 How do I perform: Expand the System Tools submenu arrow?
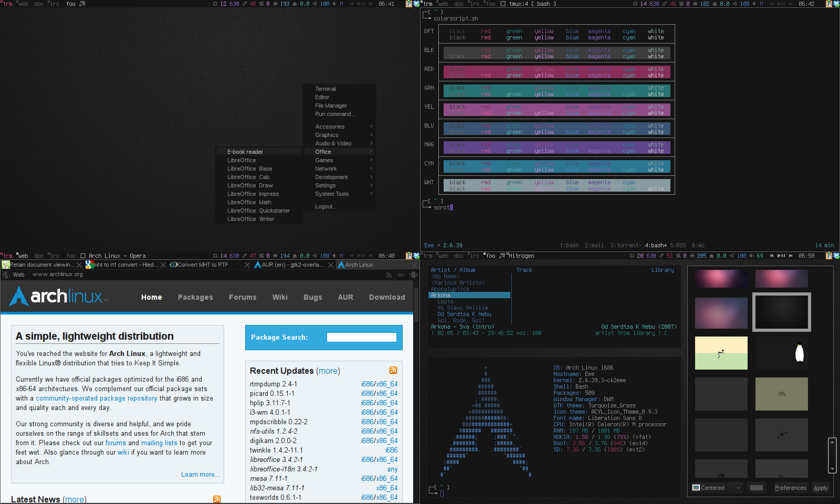click(371, 194)
